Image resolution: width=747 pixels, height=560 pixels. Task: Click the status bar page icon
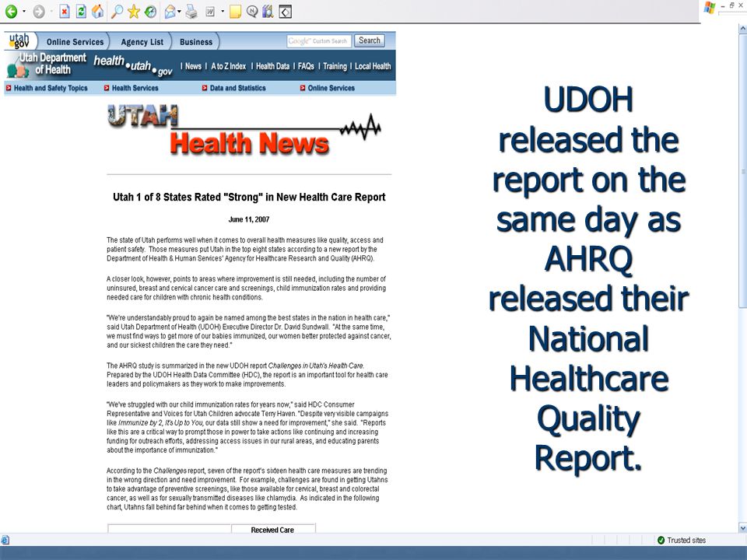tap(5, 540)
